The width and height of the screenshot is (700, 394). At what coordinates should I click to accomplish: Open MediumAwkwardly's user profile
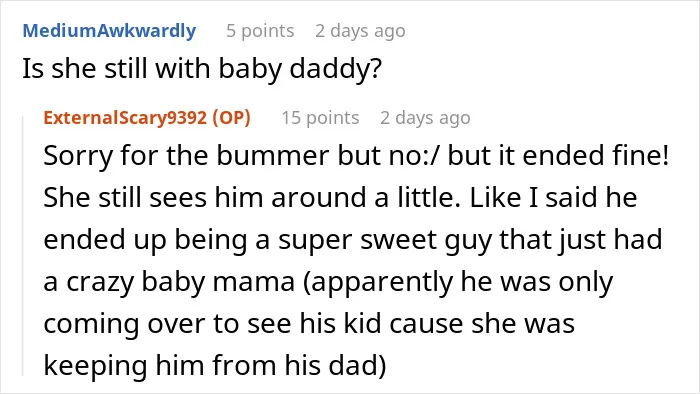point(109,31)
